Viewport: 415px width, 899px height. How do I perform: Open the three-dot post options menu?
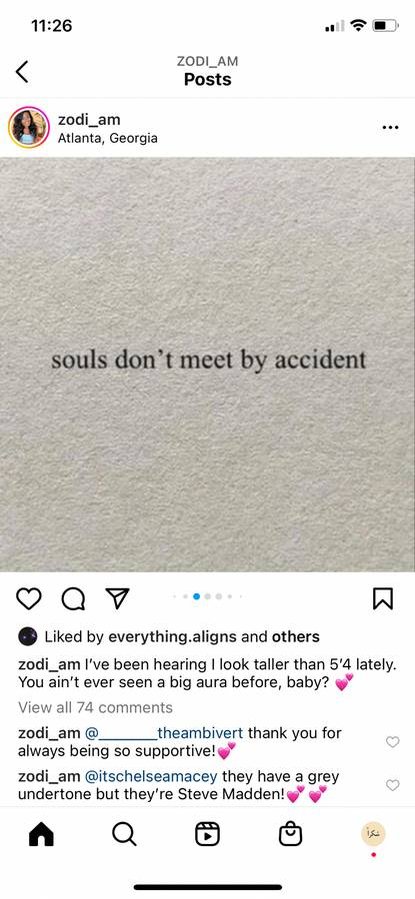pos(390,127)
